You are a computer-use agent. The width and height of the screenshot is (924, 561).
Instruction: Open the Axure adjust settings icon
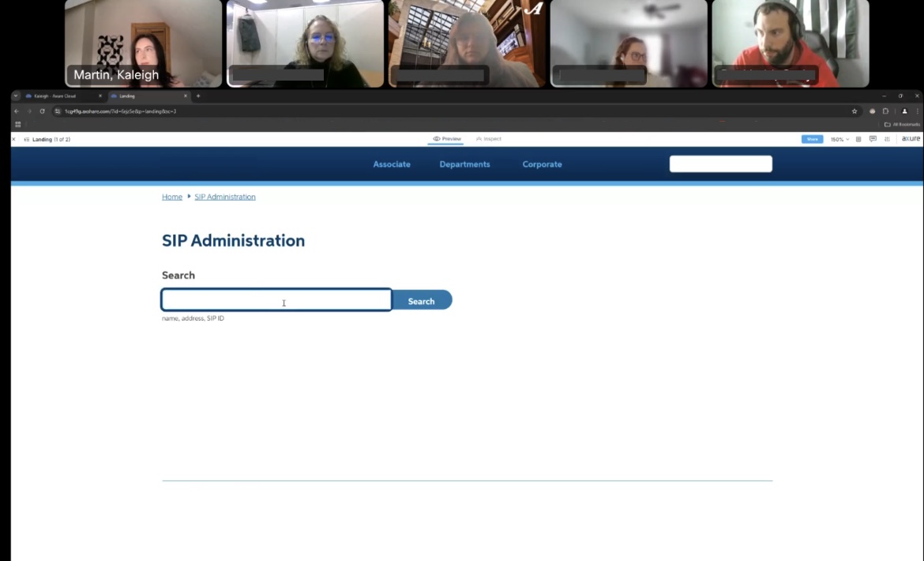[887, 139]
